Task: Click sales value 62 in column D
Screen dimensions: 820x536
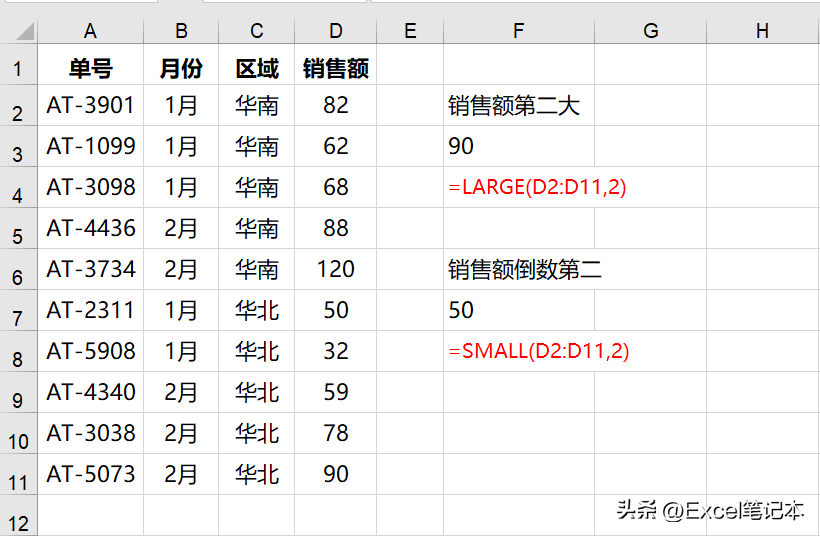Action: (x=335, y=146)
